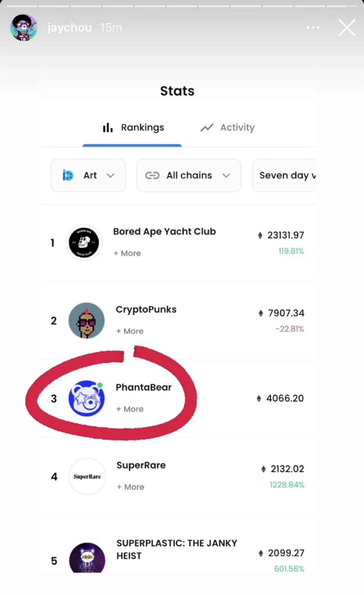Tap the jaychou username
Image resolution: width=364 pixels, height=595 pixels.
(70, 28)
